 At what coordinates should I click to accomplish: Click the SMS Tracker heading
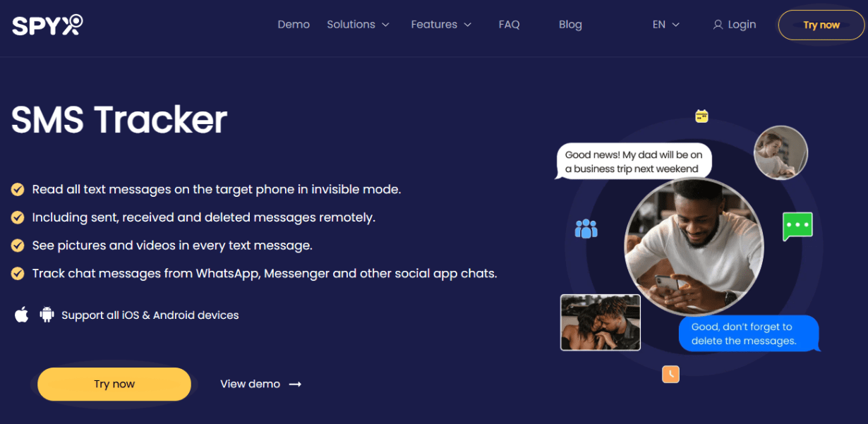119,119
